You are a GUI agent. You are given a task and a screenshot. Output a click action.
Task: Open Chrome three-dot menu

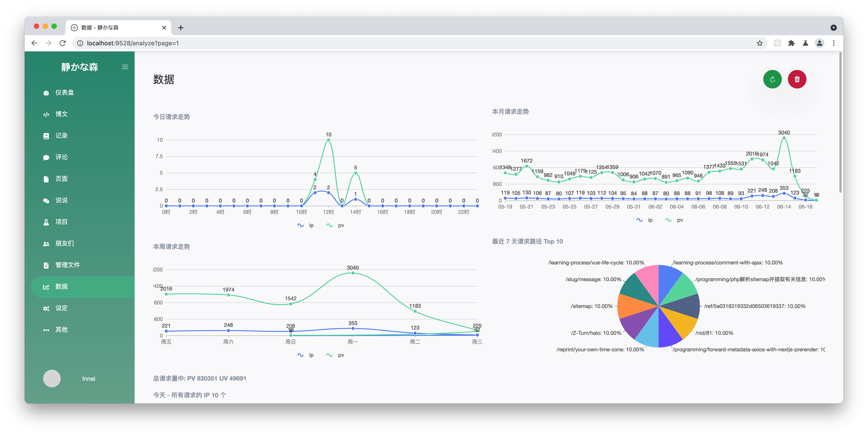(x=834, y=43)
